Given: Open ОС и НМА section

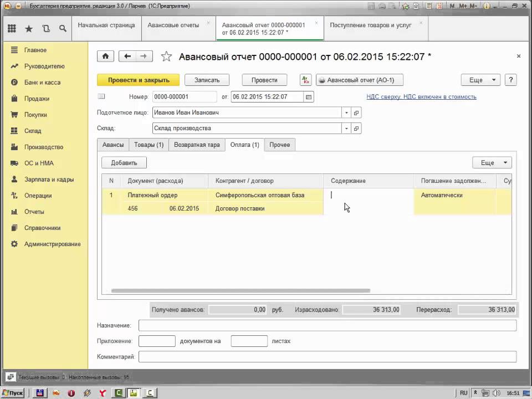Looking at the screenshot, I should click(x=39, y=163).
